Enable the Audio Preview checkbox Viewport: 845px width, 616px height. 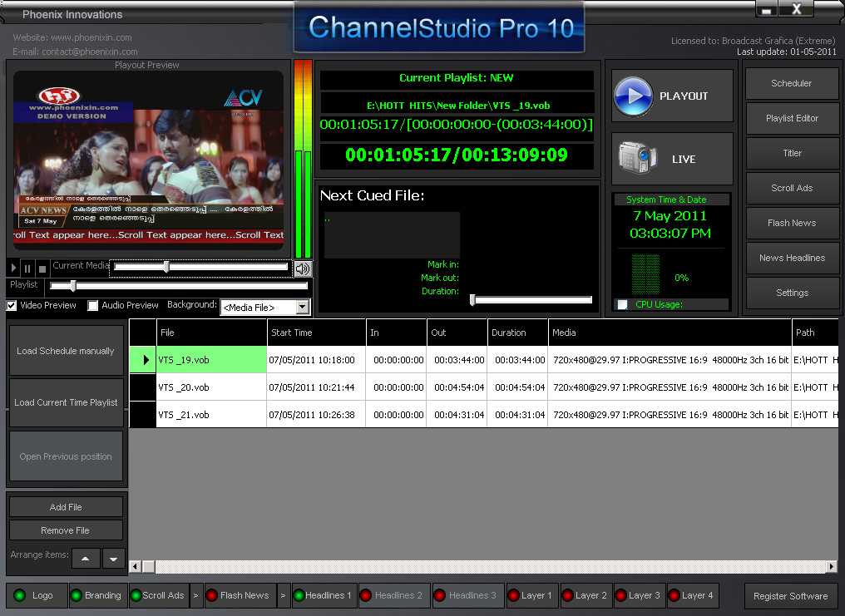pyautogui.click(x=93, y=305)
